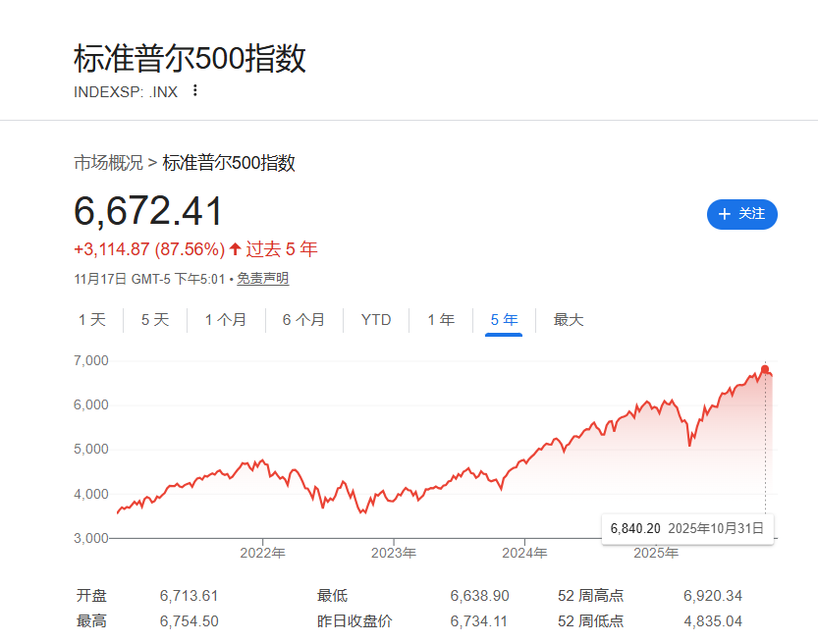Click the 6,672.41 price figure
This screenshot has height=644, width=818.
(x=149, y=210)
